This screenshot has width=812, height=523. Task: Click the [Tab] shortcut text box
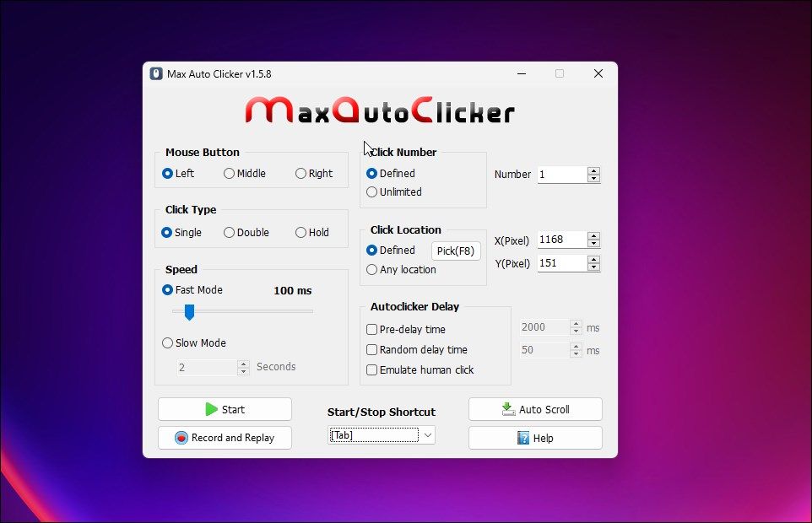point(373,435)
